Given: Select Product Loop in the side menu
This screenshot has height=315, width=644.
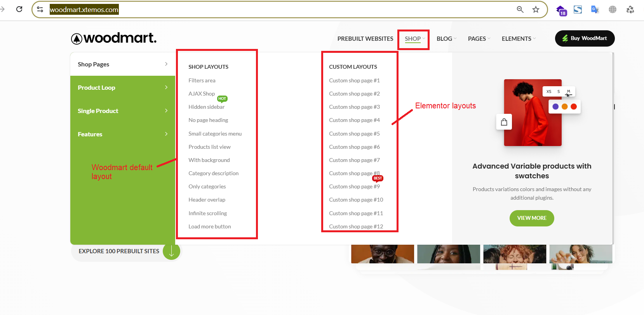Looking at the screenshot, I should coord(123,87).
